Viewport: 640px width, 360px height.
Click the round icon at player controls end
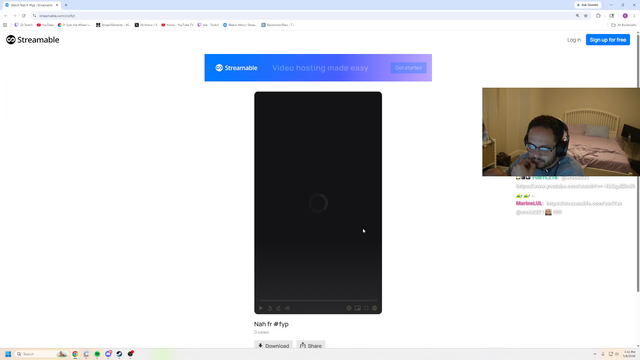pyautogui.click(x=374, y=308)
